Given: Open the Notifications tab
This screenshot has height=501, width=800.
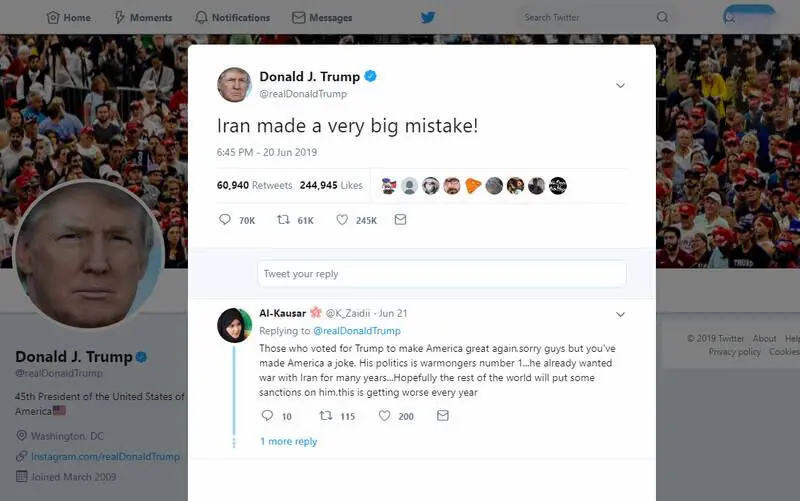Looking at the screenshot, I should (x=233, y=17).
